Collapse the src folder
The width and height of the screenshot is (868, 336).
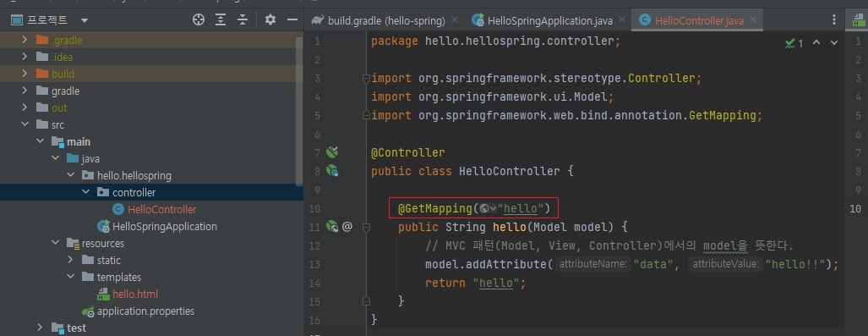tap(25, 124)
